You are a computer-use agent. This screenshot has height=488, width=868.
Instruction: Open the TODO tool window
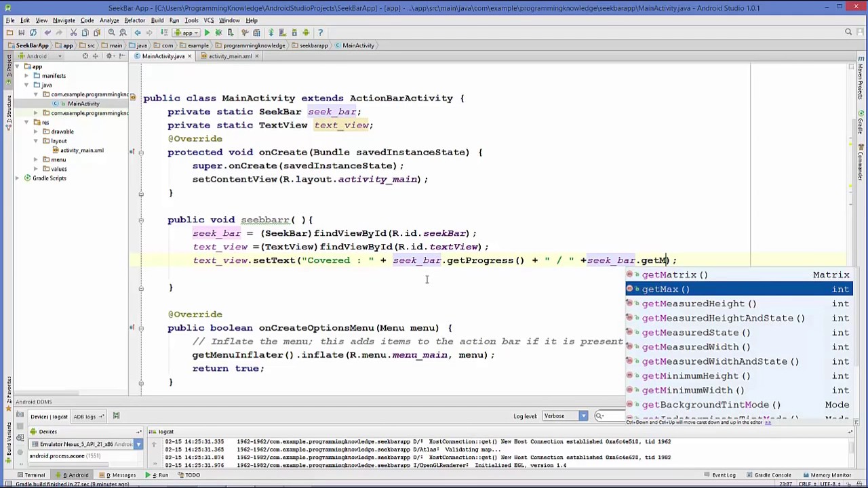(189, 475)
